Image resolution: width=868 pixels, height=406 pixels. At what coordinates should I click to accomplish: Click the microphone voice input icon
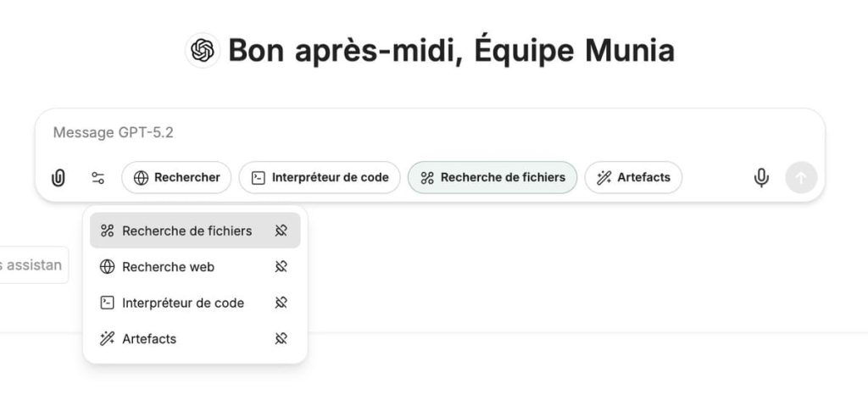click(x=761, y=178)
